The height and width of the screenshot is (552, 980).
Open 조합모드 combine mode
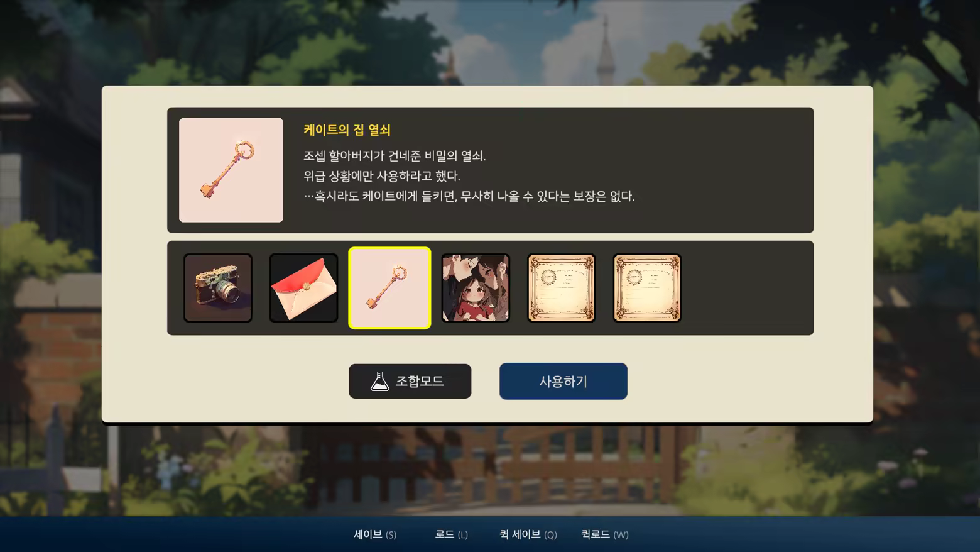coord(410,381)
